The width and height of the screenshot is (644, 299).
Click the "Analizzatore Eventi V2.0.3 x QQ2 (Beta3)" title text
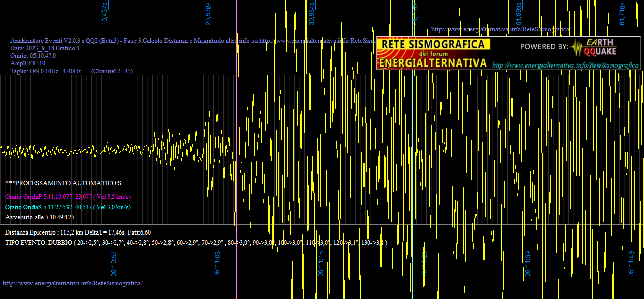click(x=65, y=41)
